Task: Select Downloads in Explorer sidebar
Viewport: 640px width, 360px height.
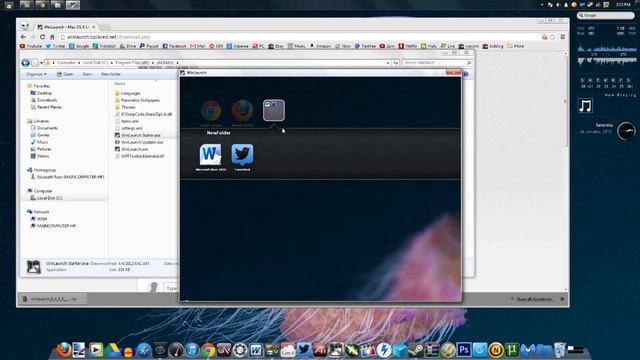Action: click(x=44, y=100)
